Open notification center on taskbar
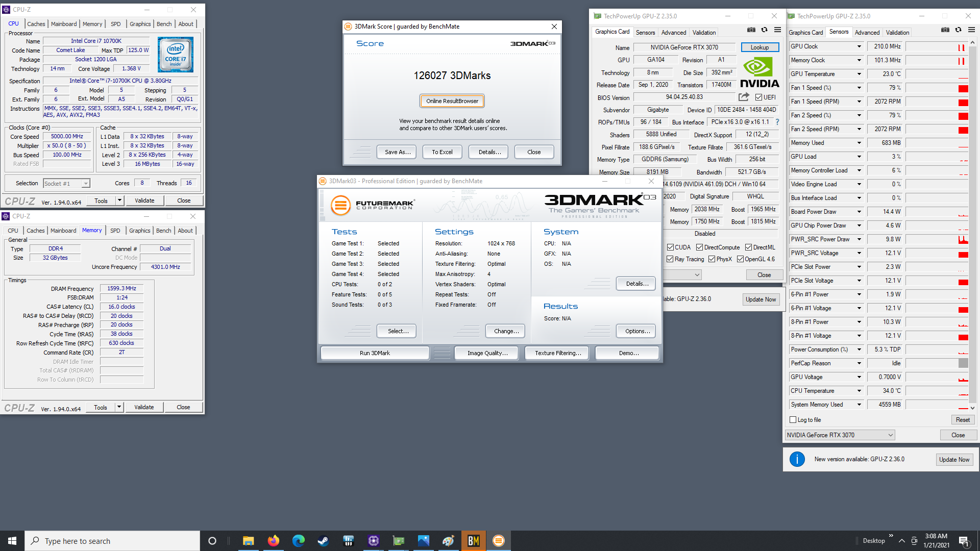Viewport: 980px width, 551px height. [x=964, y=541]
